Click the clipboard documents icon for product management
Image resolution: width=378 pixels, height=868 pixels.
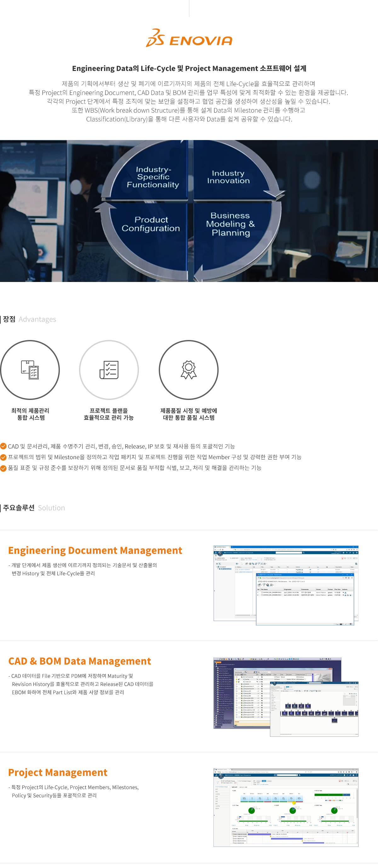30,370
